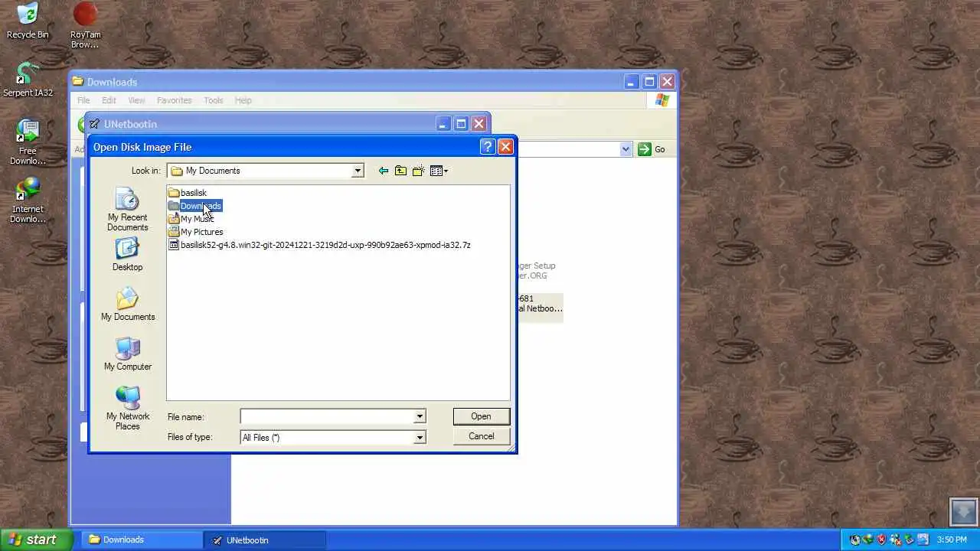Select the basilisk52 .7z archive file

(x=319, y=245)
